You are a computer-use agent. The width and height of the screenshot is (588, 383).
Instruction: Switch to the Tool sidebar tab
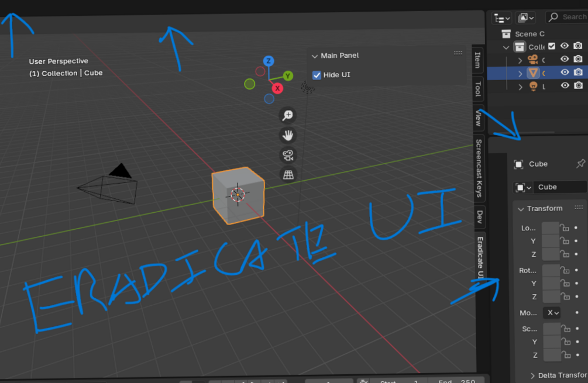[x=478, y=88]
